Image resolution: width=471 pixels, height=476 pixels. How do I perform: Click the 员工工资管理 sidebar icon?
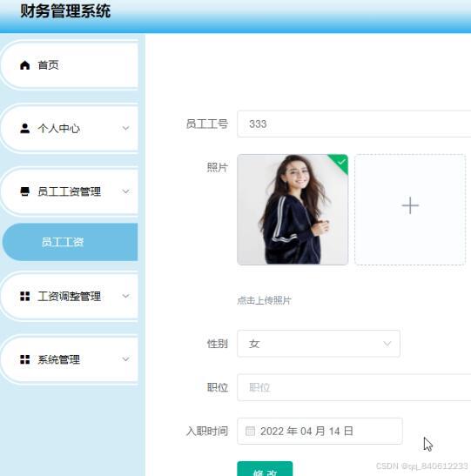click(x=24, y=191)
